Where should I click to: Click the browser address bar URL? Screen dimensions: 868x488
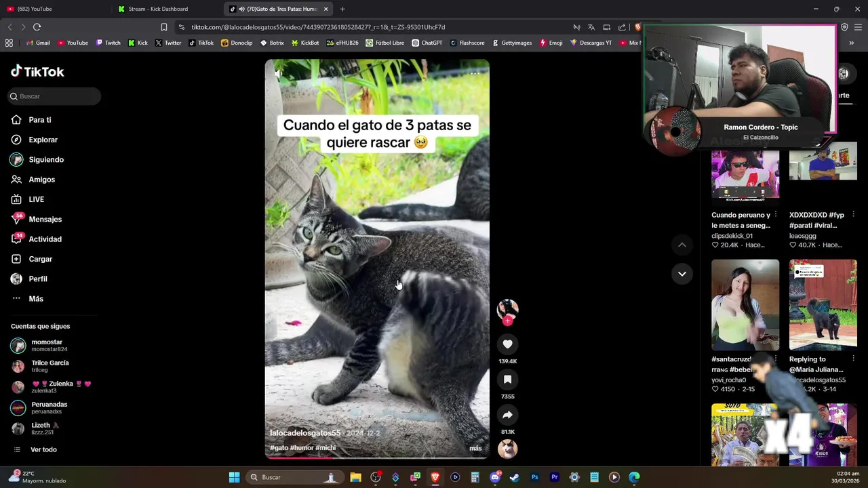tap(318, 27)
